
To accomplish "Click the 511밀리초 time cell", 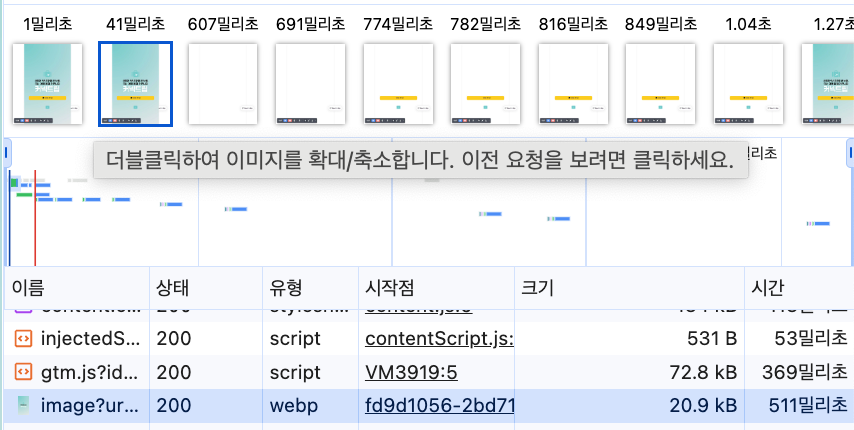I will 799,406.
